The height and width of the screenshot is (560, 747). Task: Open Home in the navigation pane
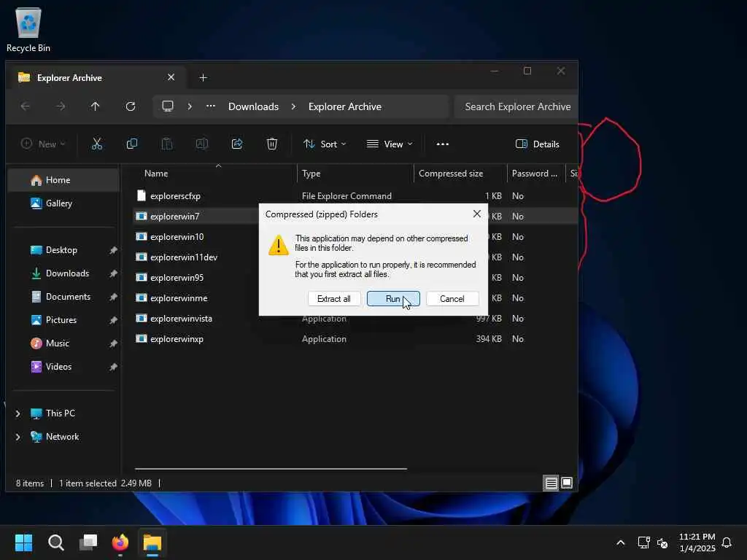pos(63,180)
